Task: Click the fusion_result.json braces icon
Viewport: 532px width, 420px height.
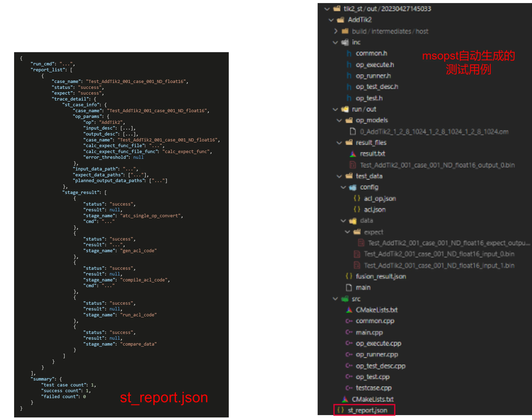Action: (349, 276)
